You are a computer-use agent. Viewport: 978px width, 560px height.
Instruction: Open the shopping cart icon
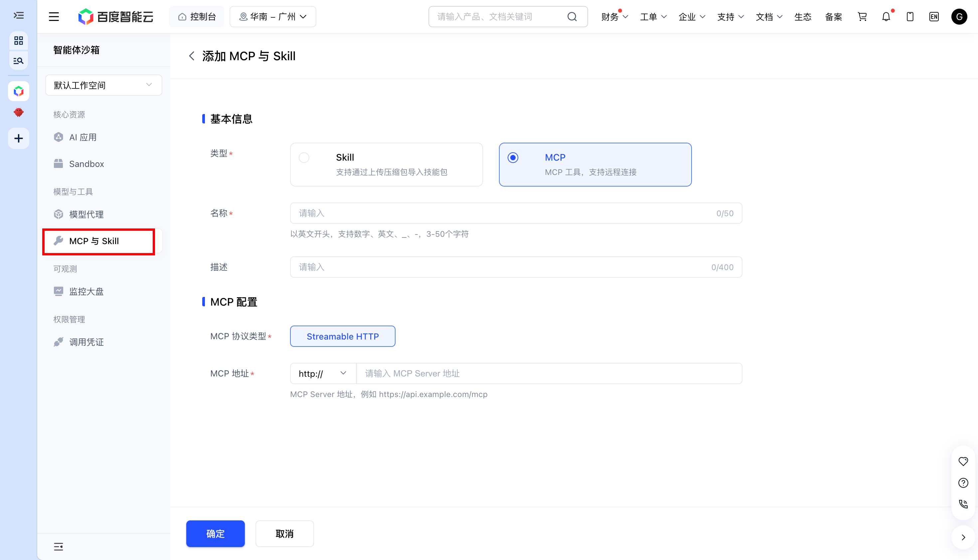pos(862,17)
